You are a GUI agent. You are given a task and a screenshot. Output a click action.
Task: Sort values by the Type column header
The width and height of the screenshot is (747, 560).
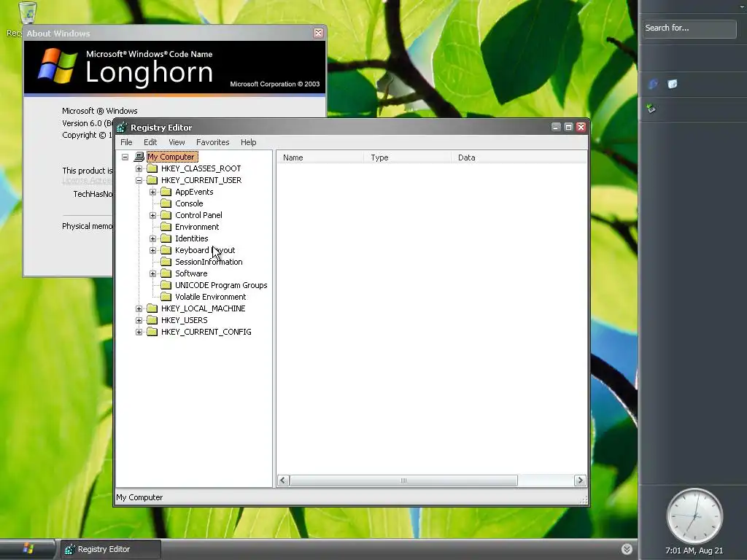(407, 157)
